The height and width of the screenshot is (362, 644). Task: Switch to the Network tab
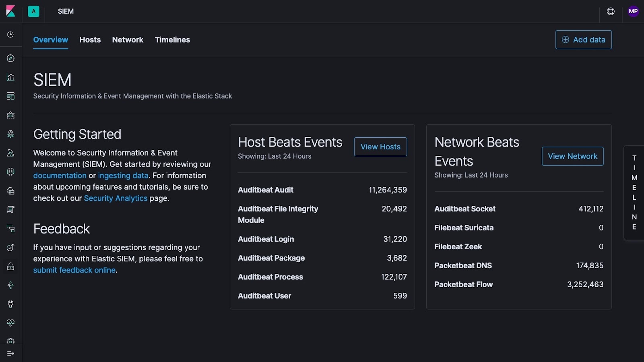pyautogui.click(x=128, y=40)
